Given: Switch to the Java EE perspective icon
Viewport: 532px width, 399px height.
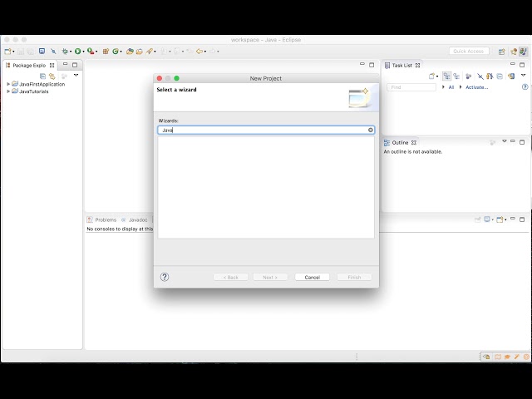Looking at the screenshot, I should point(514,52).
